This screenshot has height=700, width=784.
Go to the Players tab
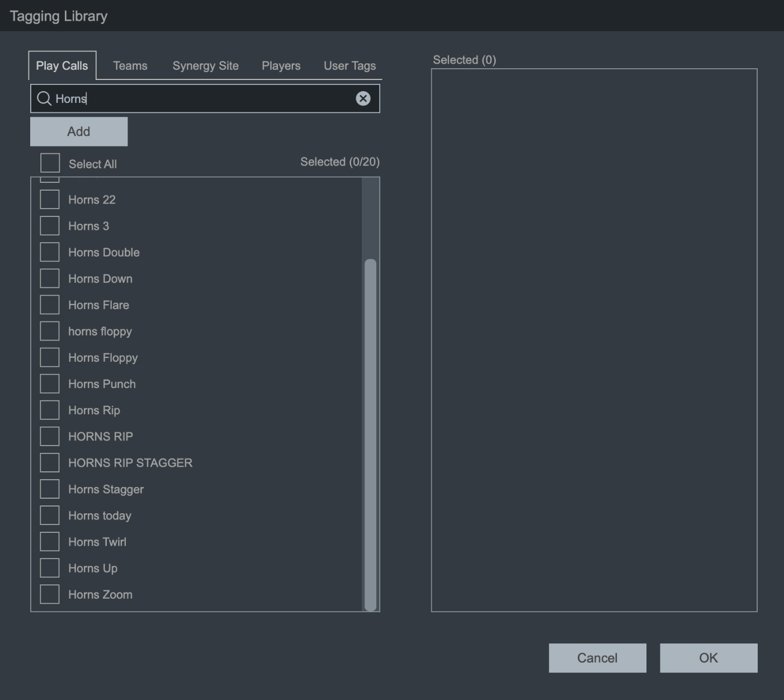coord(281,65)
